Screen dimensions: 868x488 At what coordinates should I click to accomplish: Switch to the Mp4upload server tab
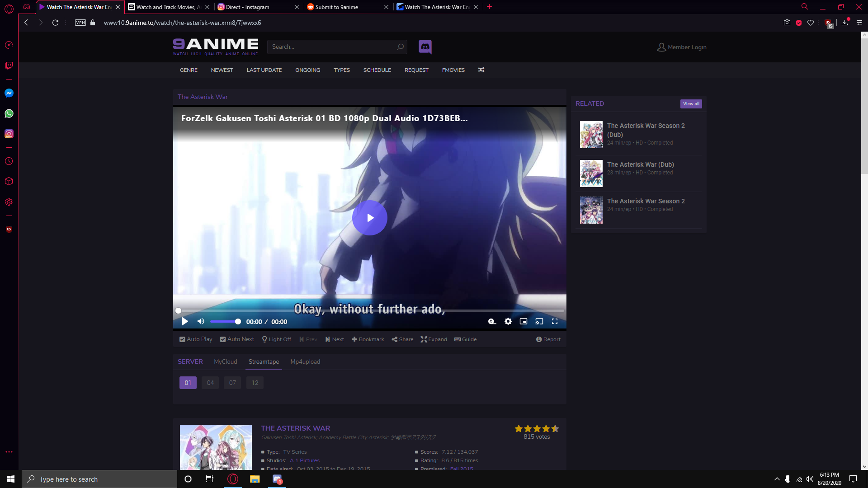click(x=305, y=361)
